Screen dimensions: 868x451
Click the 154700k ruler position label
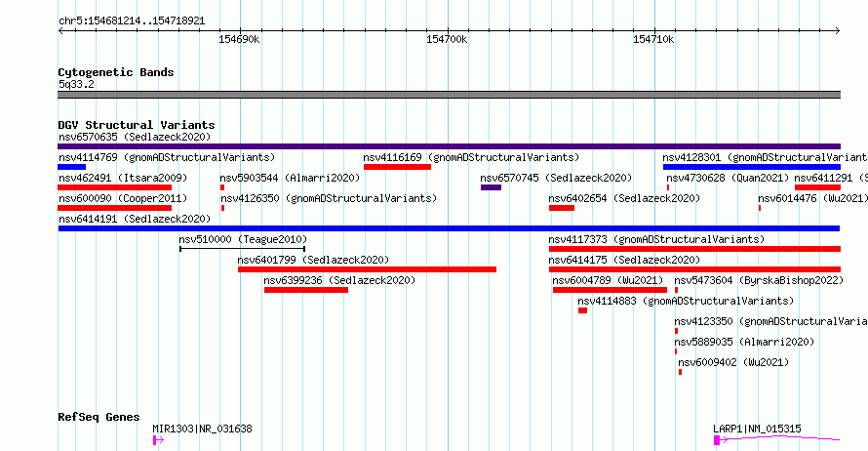pos(447,39)
